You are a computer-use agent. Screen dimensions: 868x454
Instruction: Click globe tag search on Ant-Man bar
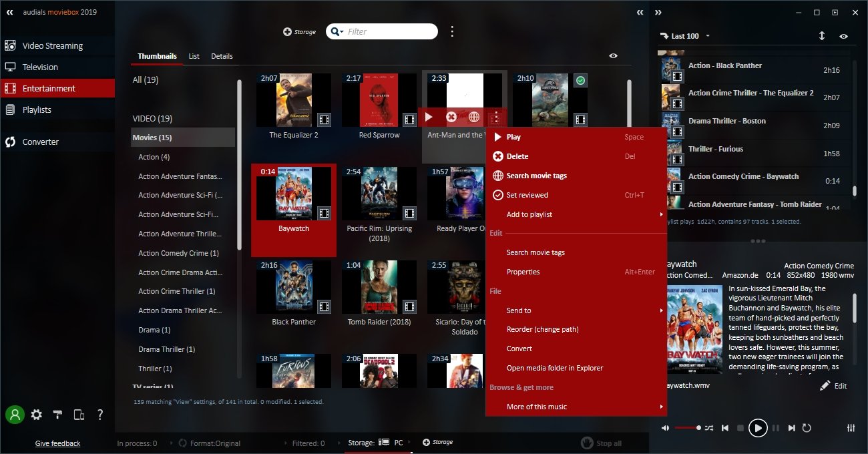tap(474, 117)
